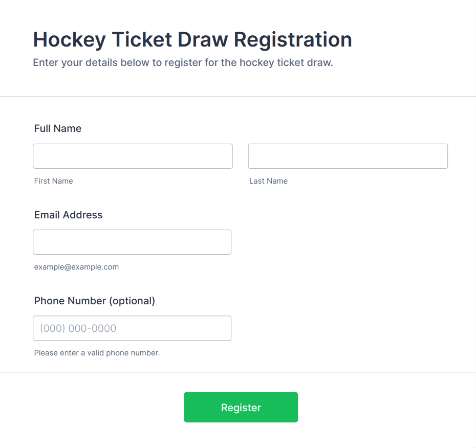Screen dimensions: 476x448
Task: Click the Full Name label
Action: (x=58, y=128)
